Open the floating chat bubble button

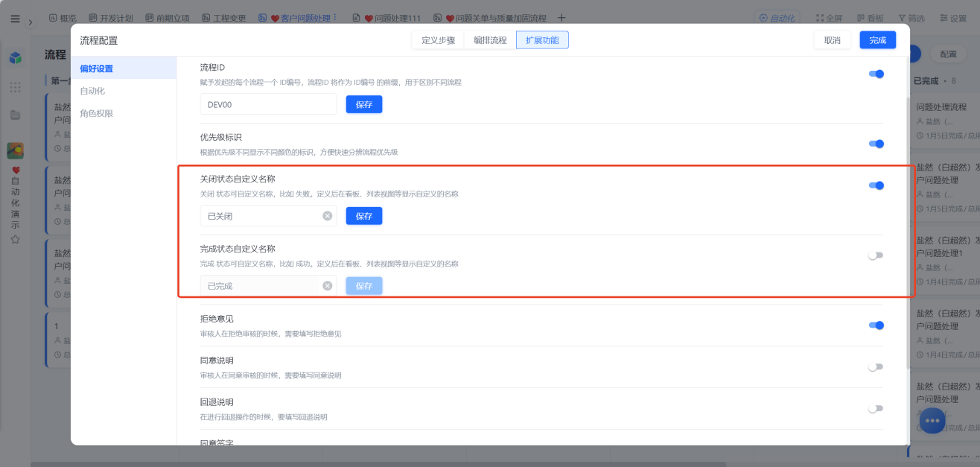(x=932, y=421)
